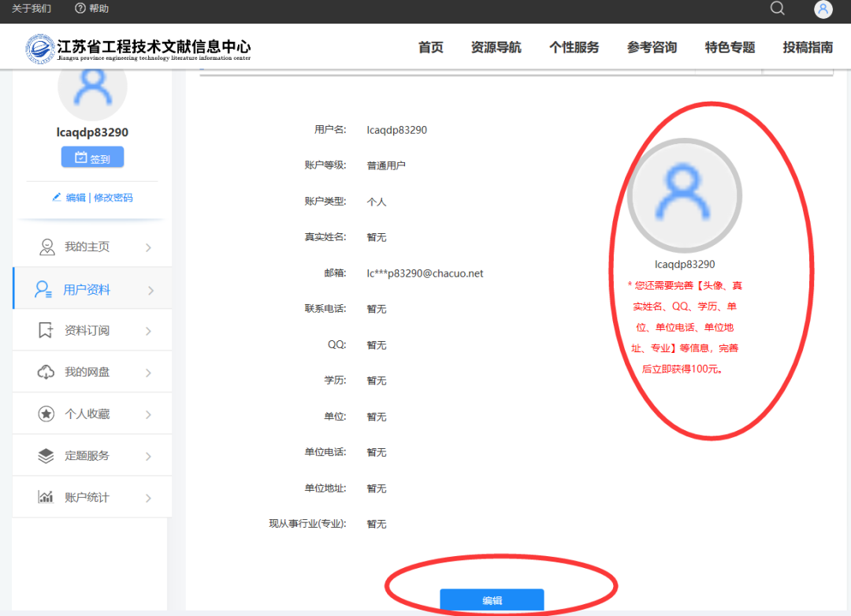Open the 参考咨询 navigation item

[x=652, y=46]
